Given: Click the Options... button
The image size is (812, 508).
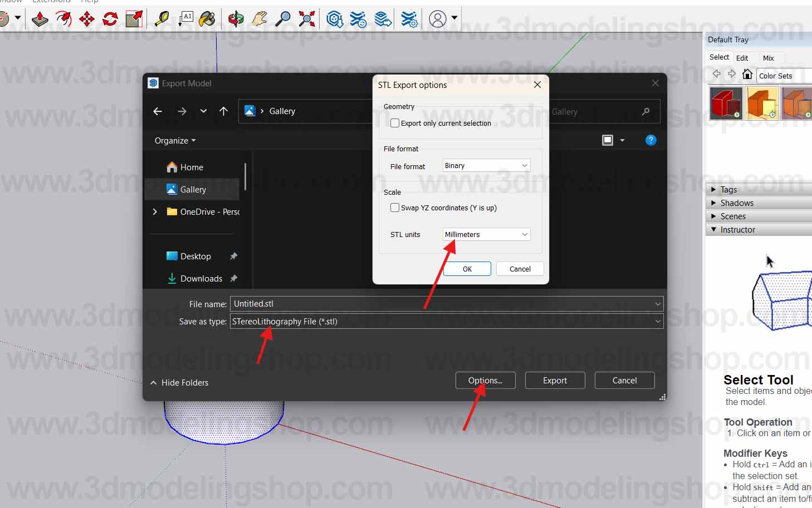Looking at the screenshot, I should coord(486,381).
